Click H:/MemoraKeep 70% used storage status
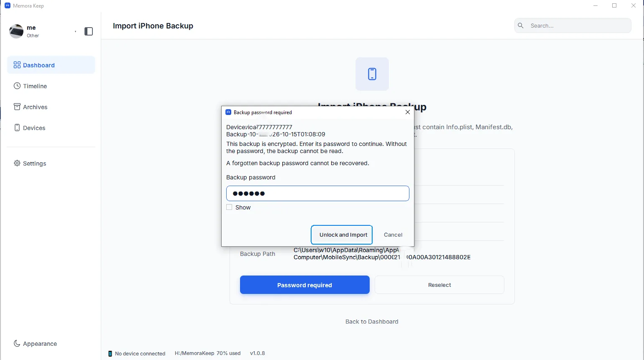 pyautogui.click(x=208, y=353)
